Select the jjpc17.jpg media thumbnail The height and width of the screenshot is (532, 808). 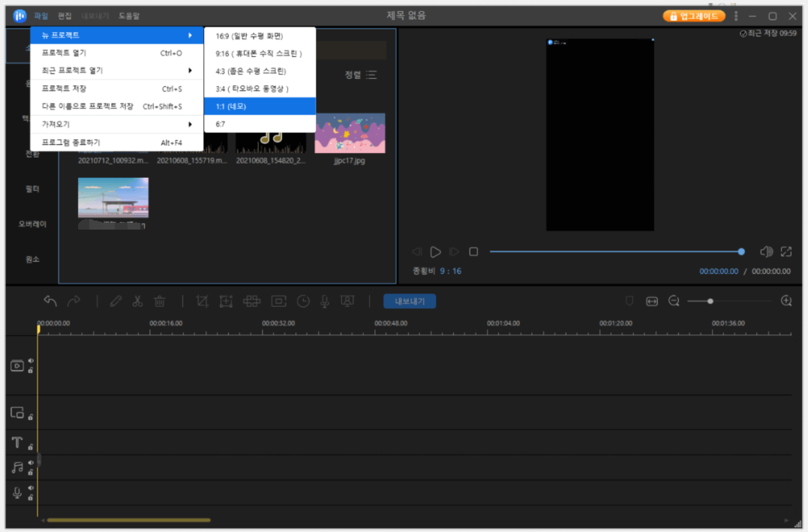point(350,134)
